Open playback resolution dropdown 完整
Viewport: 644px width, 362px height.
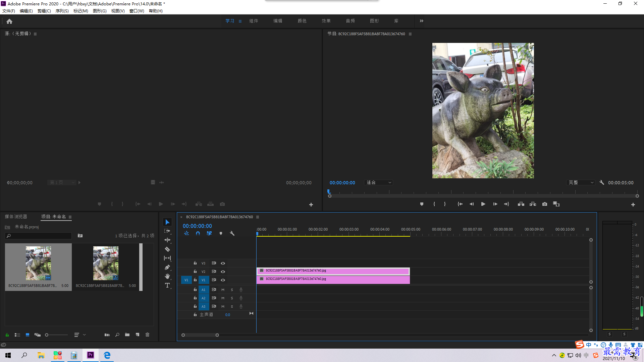581,183
